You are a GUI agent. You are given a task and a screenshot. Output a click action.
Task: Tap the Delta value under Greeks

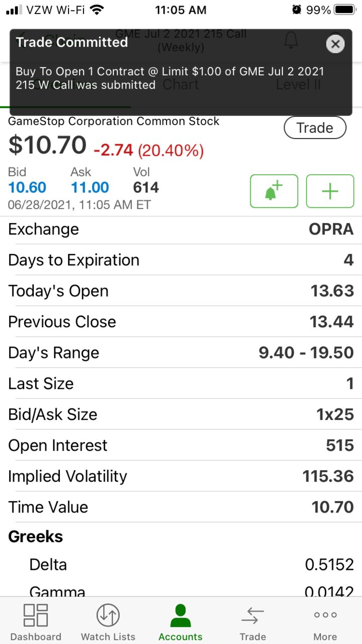(329, 565)
